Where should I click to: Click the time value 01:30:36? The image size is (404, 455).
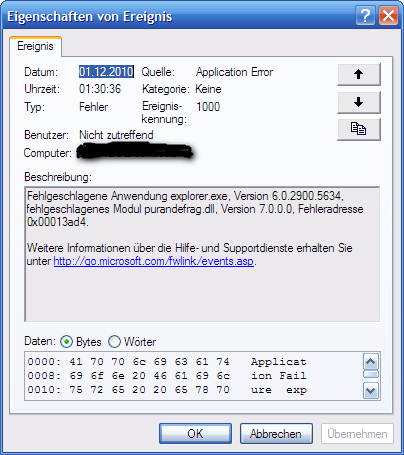coord(100,89)
